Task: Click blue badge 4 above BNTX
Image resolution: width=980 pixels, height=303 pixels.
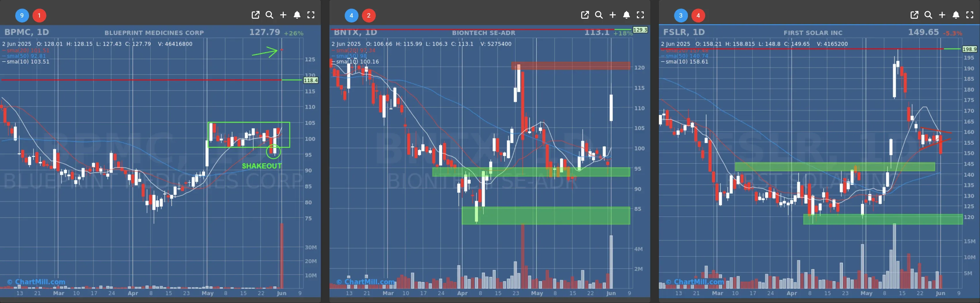Action: pyautogui.click(x=351, y=16)
